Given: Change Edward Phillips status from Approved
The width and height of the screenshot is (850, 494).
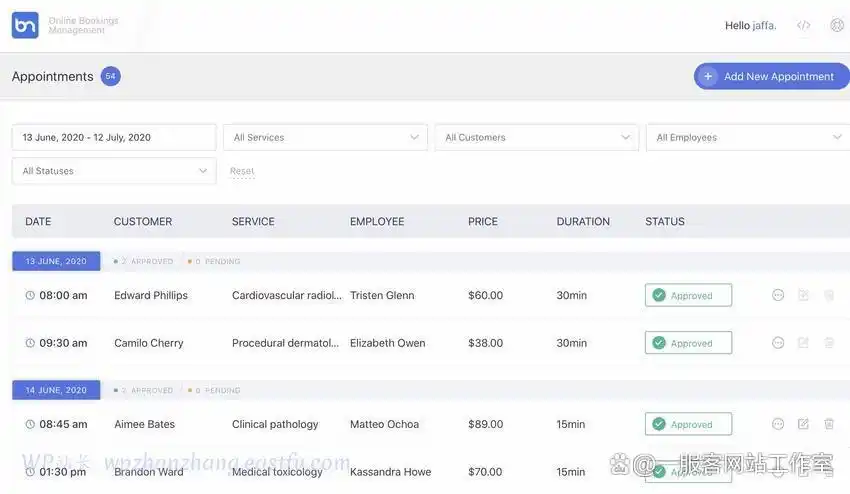Looking at the screenshot, I should 688,295.
